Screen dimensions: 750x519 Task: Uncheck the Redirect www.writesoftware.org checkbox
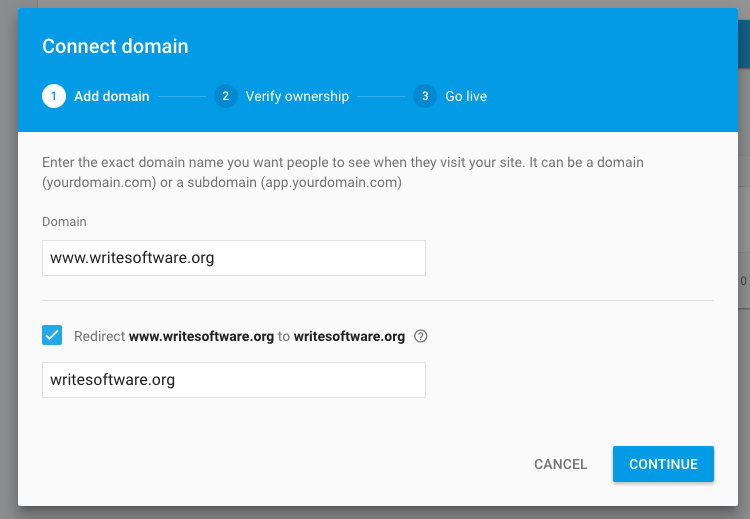(x=52, y=335)
